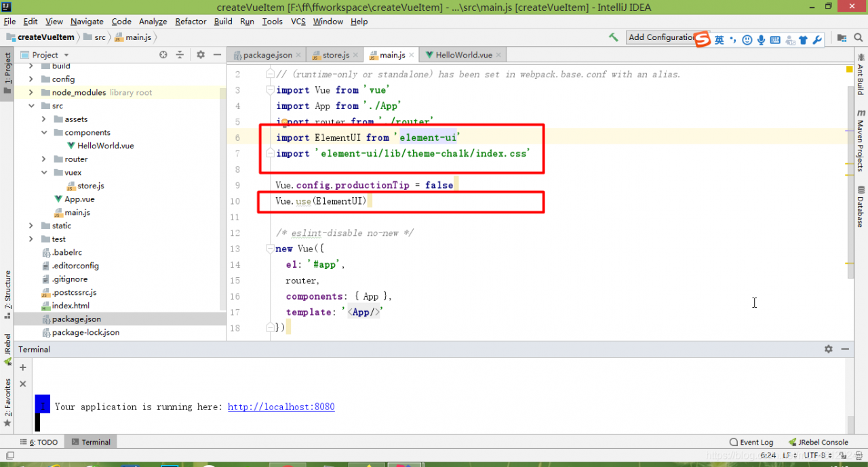This screenshot has height=467, width=868.
Task: Expand the node_modules folder
Action: click(31, 92)
